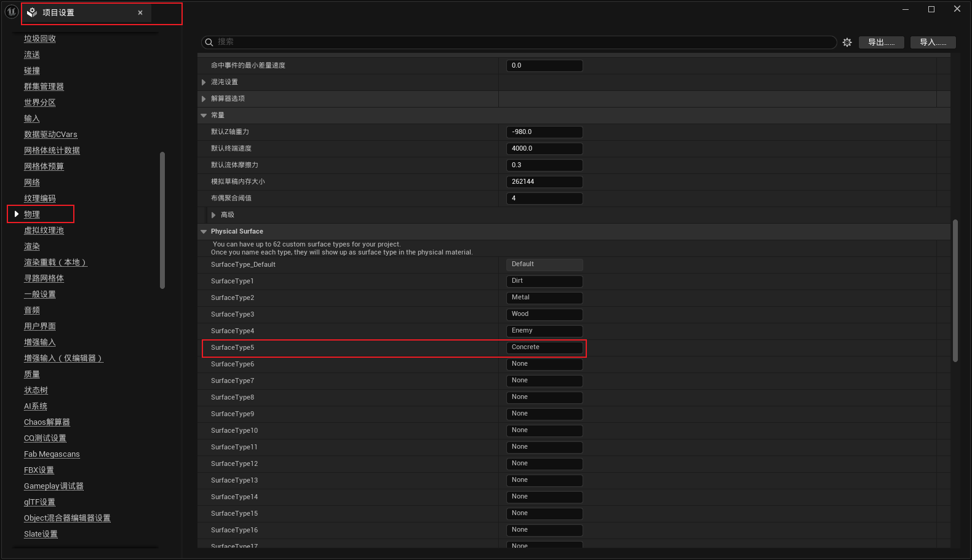Screen dimensions: 972x560
Task: Open the 群集管理器 settings category
Action: pos(44,87)
